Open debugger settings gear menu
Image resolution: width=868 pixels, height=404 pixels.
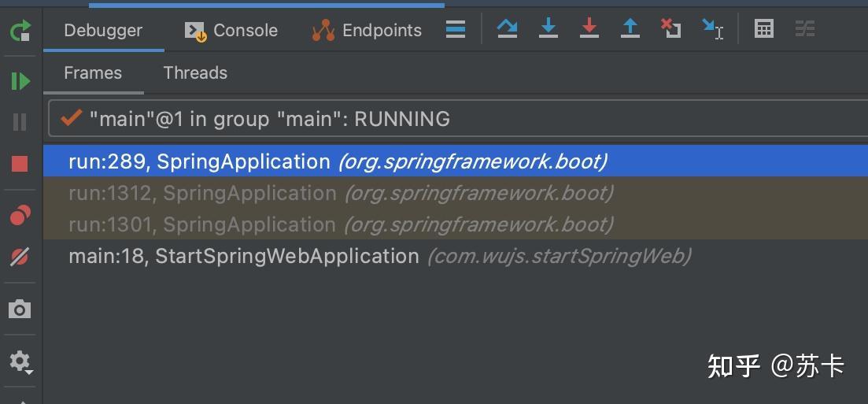pyautogui.click(x=20, y=362)
